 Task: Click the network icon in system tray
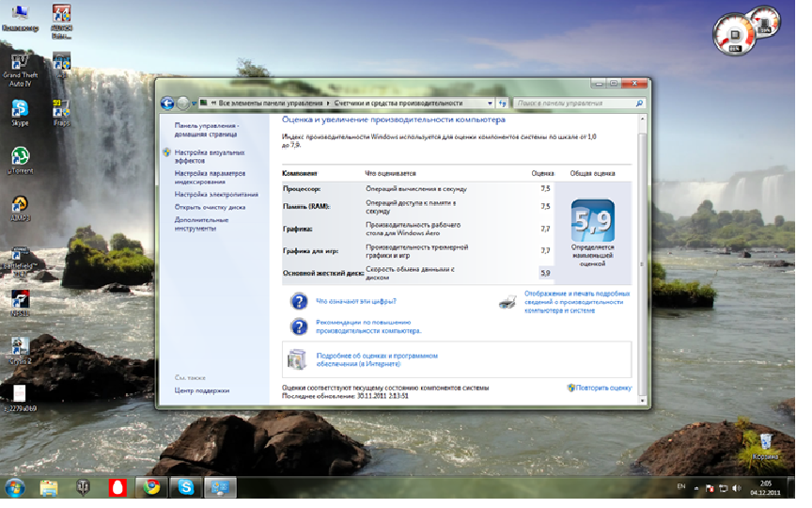pyautogui.click(x=724, y=488)
